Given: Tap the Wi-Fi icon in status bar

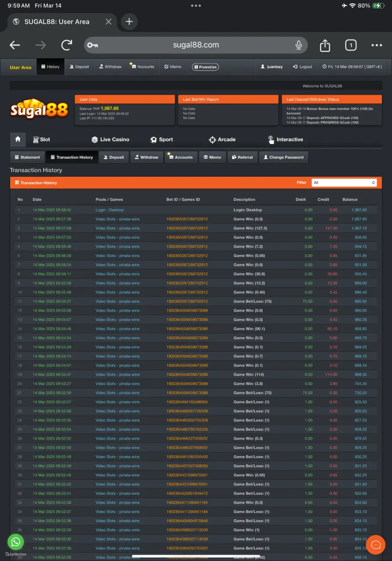Looking at the screenshot, I should click(352, 6).
